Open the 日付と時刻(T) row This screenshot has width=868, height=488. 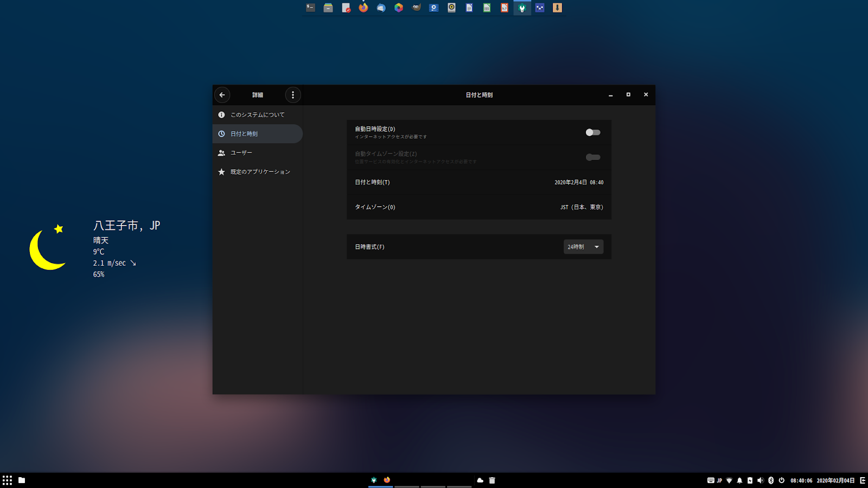[x=479, y=182]
